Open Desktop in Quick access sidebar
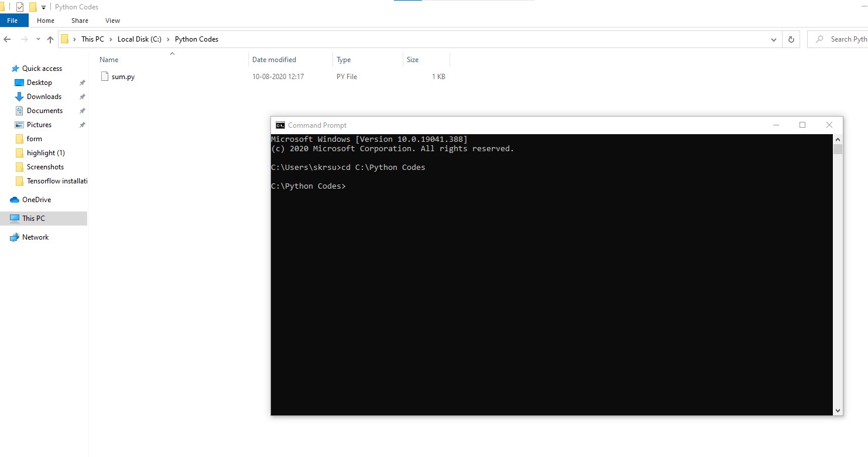The image size is (868, 457). 39,83
